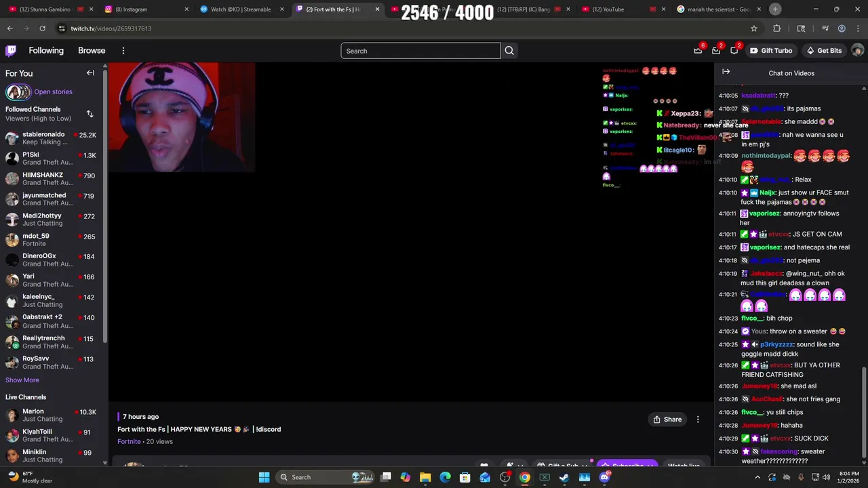Click the video player webcam area
The width and height of the screenshot is (868, 488).
182,117
